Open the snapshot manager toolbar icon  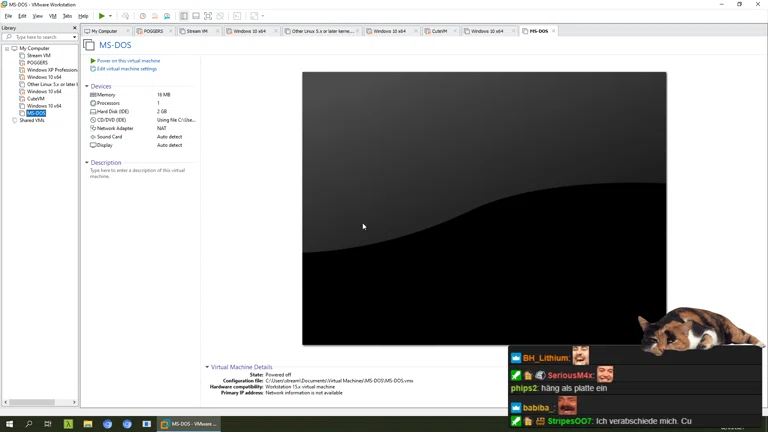(167, 16)
